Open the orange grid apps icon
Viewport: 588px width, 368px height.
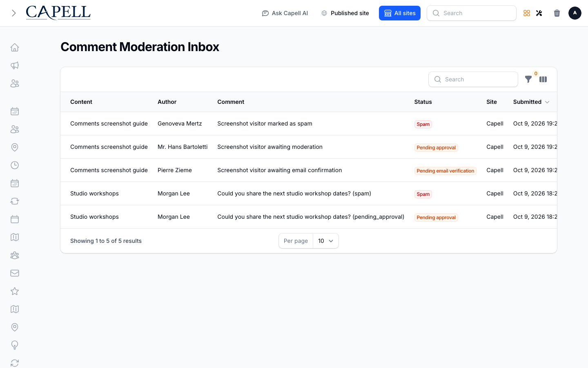coord(527,13)
